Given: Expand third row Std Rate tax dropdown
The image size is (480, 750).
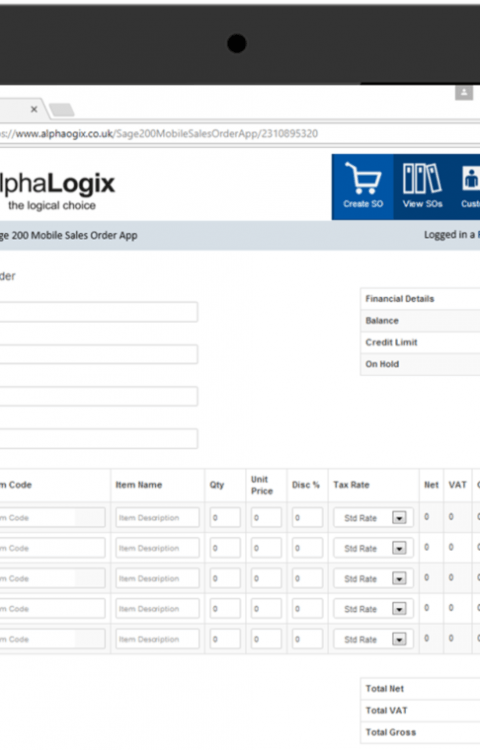Looking at the screenshot, I should [373, 578].
